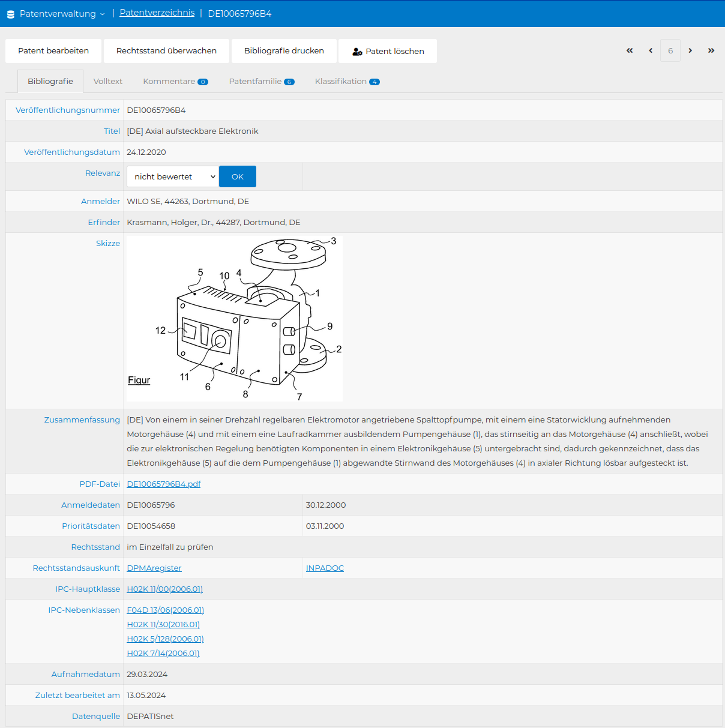Viewport: 725px width, 728px height.
Task: Go to previous patent with left chevron
Action: [x=651, y=50]
